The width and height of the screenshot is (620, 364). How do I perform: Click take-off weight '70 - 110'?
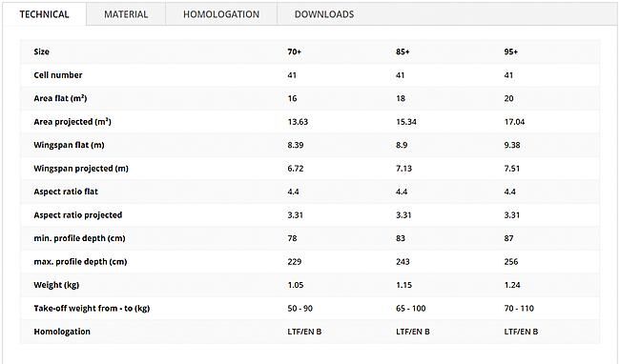click(x=519, y=308)
